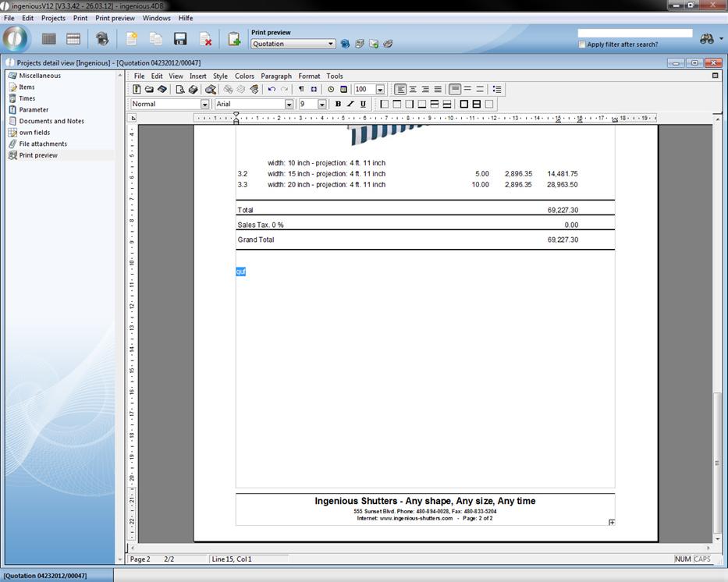The image size is (728, 582).
Task: Click the new document icon in main toolbar
Action: coord(132,39)
